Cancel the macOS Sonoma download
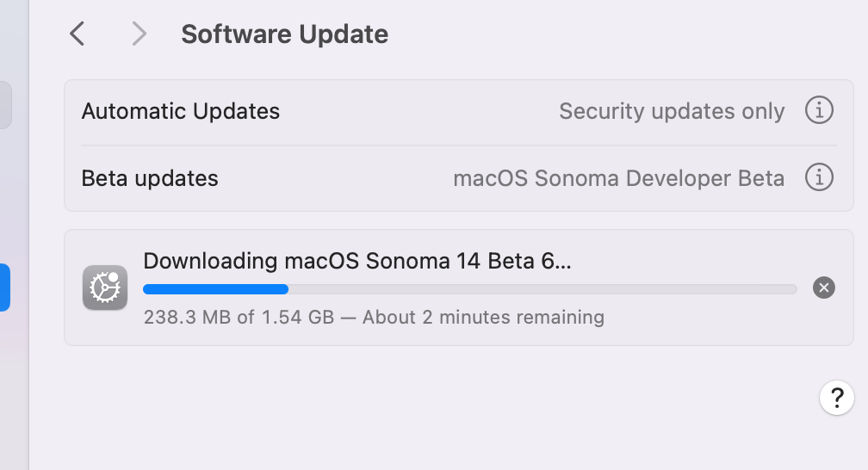 coord(824,288)
